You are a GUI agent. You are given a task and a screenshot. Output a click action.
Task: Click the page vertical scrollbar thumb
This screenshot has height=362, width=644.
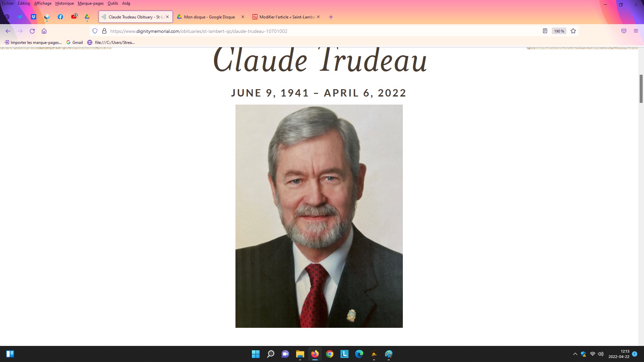(x=641, y=89)
